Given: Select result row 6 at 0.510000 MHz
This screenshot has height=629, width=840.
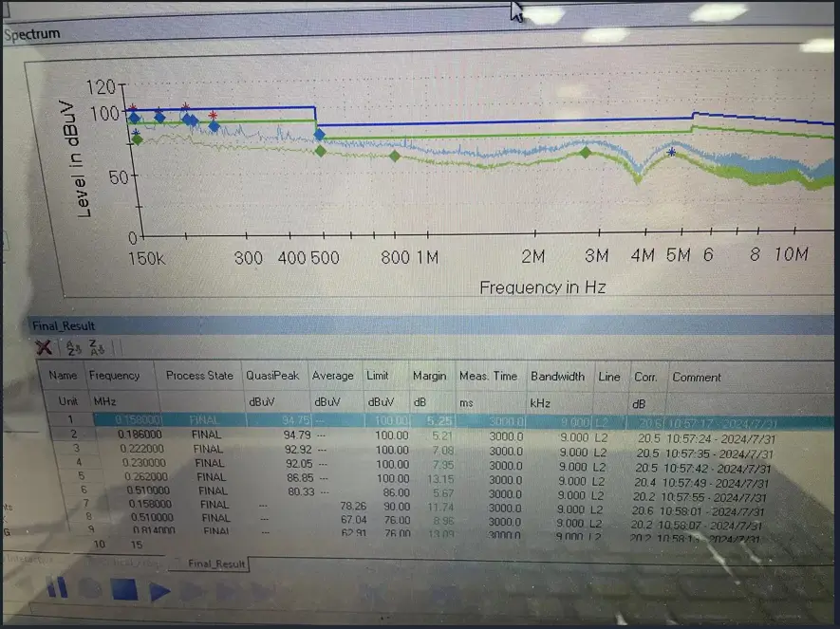Looking at the screenshot, I should point(439,491).
